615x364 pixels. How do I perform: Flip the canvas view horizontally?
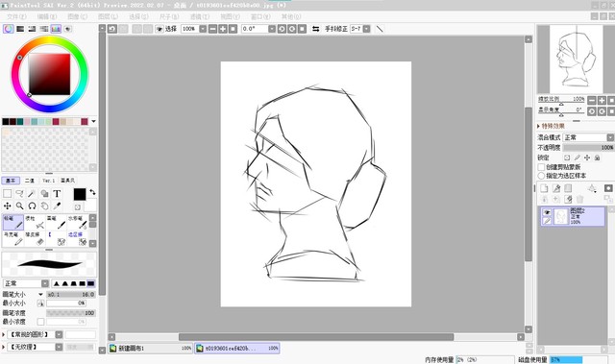[x=316, y=29]
